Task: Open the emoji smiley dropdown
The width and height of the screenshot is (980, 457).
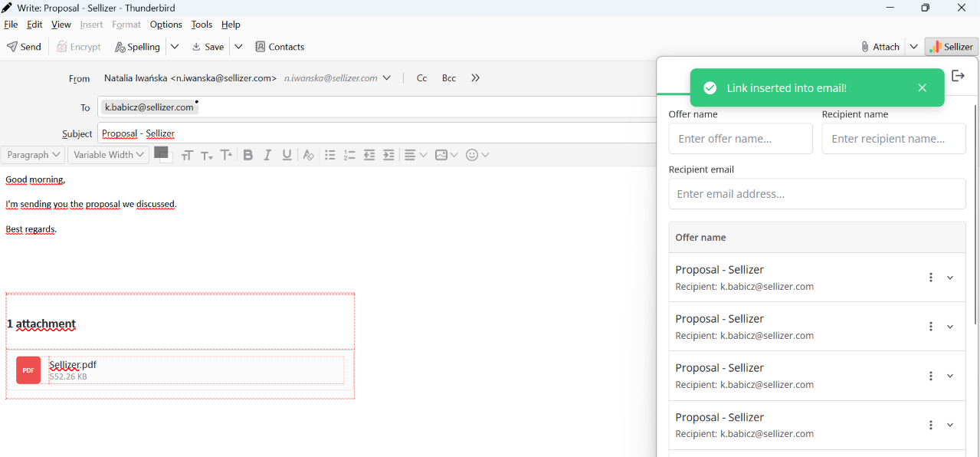Action: pos(477,155)
